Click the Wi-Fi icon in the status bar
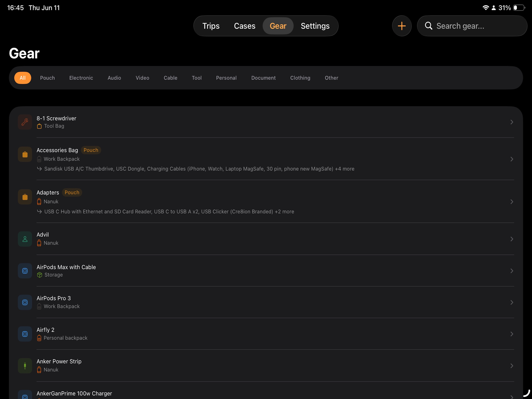Screen dimensions: 532x399 (486, 8)
